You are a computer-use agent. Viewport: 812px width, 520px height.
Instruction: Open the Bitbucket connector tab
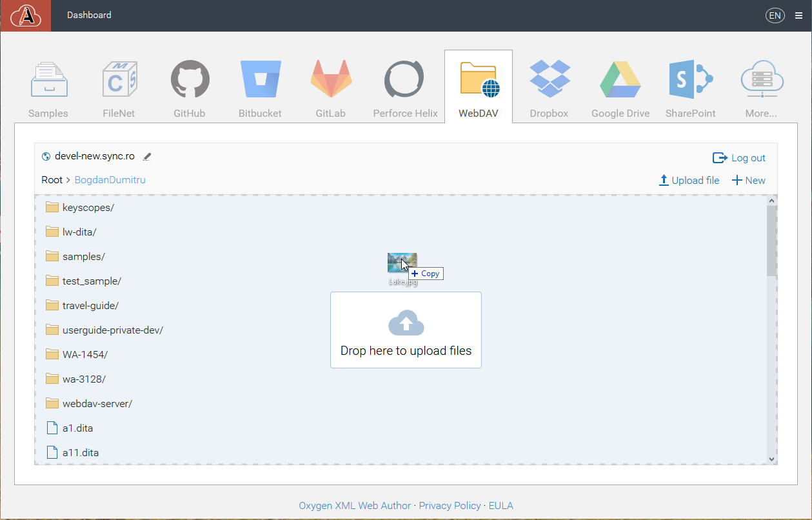point(260,89)
